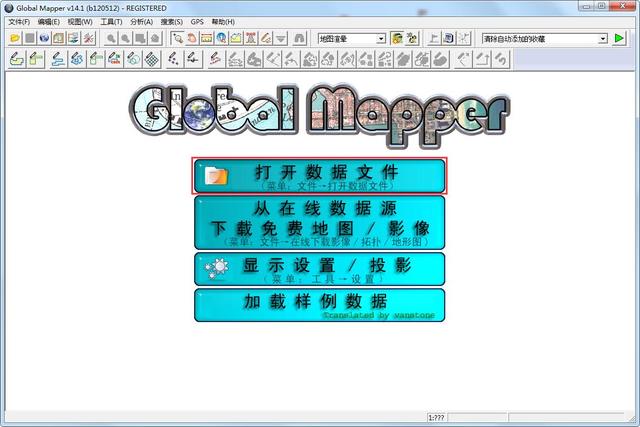
Task: Click the create range ring circle tool
Action: point(133,59)
